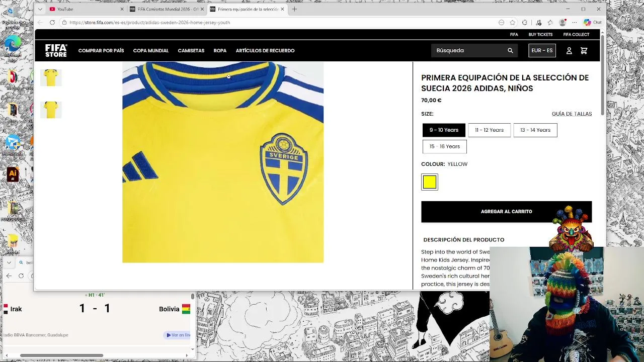Viewport: 644px width, 362px height.
Task: Open the favorites list icon in toolbar
Action: click(550, 22)
